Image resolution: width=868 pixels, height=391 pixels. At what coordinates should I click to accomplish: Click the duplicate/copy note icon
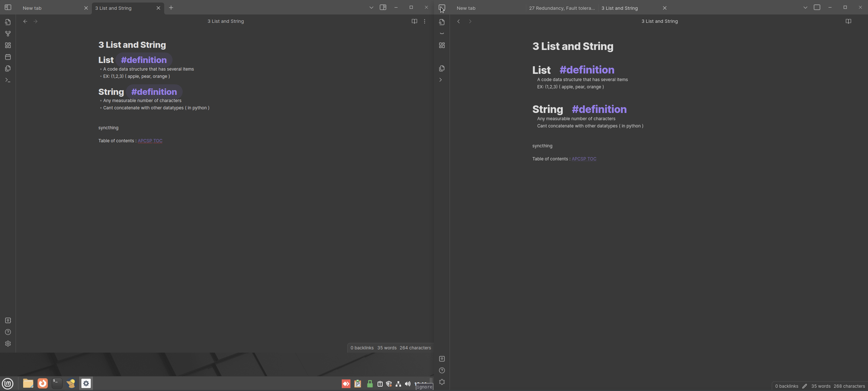[x=8, y=68]
